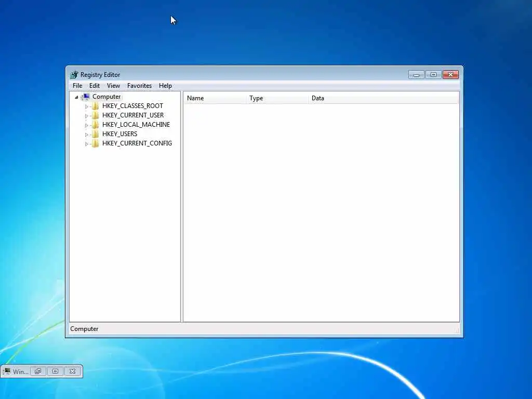Open the Edit menu
The image size is (532, 399).
pos(95,86)
